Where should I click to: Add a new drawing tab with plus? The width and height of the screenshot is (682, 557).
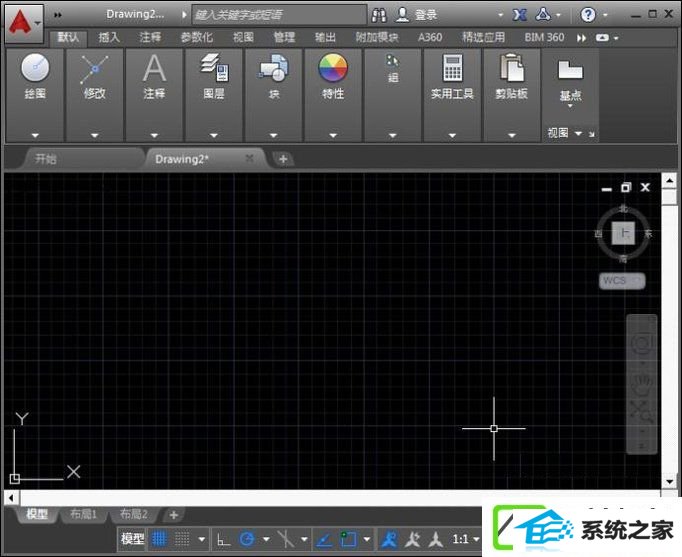pos(283,159)
